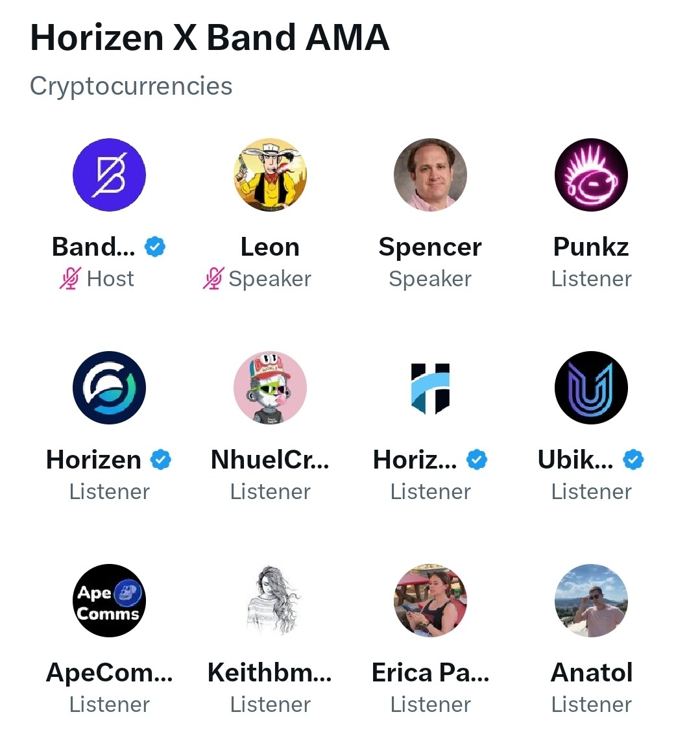
Task: Select the Horizen logo avatar
Action: click(x=109, y=387)
